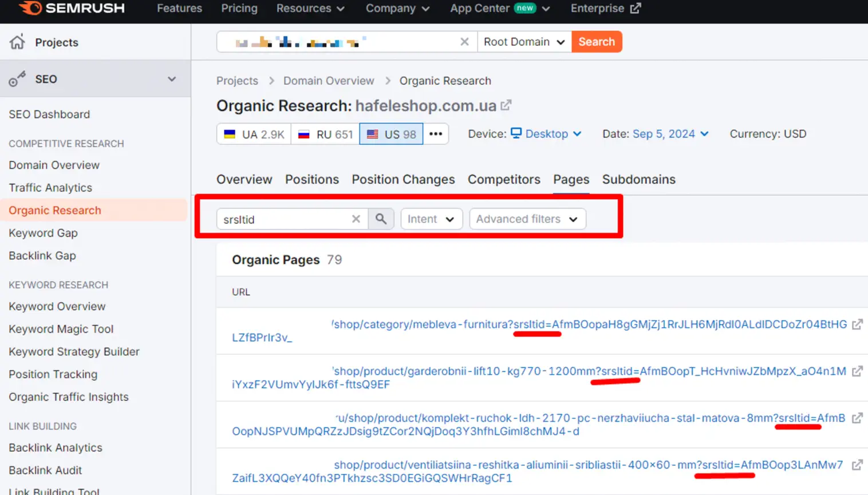Viewport: 868px width, 495px height.
Task: Click the SEO key icon in sidebar
Action: [17, 79]
